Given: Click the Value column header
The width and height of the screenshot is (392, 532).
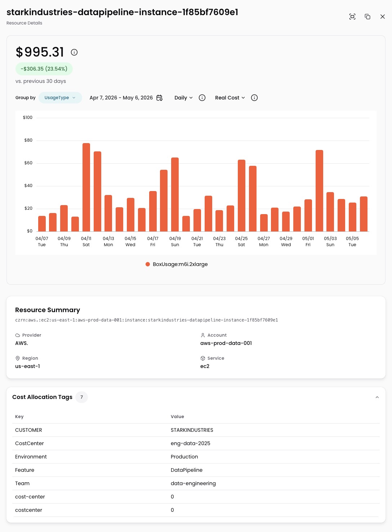Looking at the screenshot, I should (177, 417).
